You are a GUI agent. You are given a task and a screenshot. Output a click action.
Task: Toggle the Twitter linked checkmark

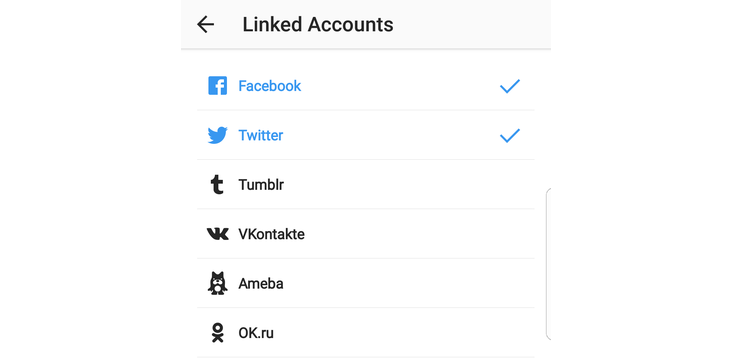[x=510, y=135]
